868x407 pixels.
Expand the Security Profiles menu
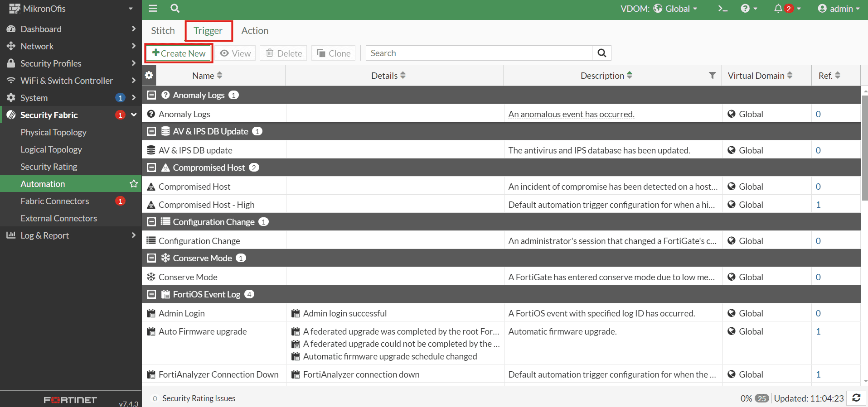coord(133,63)
